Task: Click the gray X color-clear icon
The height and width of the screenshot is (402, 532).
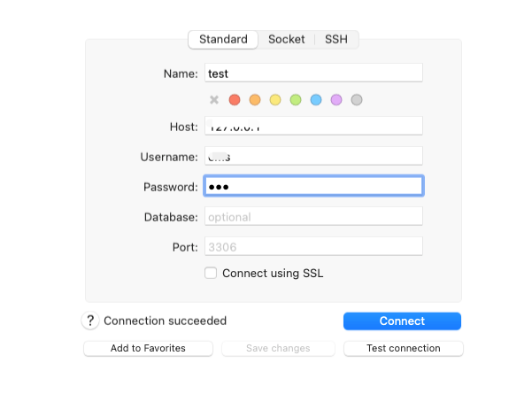Action: [214, 100]
